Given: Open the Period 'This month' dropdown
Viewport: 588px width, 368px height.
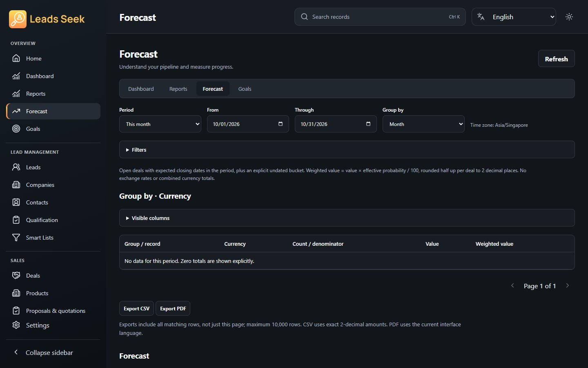Looking at the screenshot, I should tap(160, 124).
